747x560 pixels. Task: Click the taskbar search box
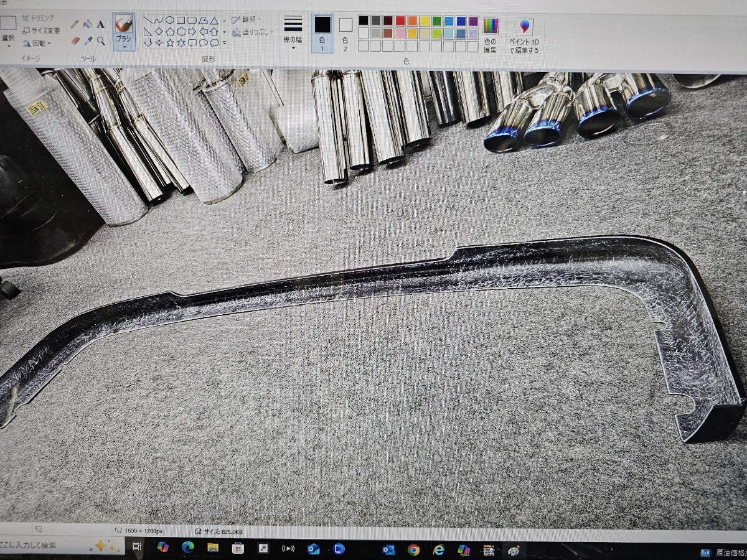click(62, 546)
